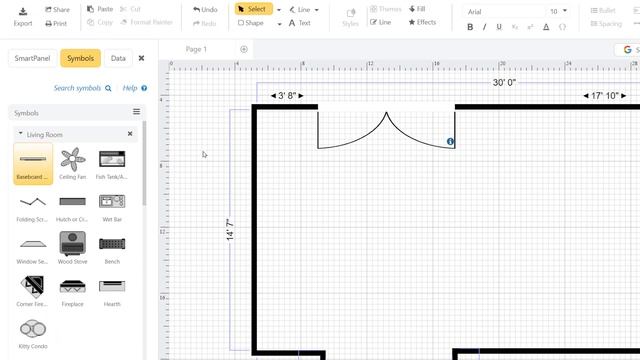
Task: Click the symbols panel scrollbar
Action: pyautogui.click(x=144, y=163)
